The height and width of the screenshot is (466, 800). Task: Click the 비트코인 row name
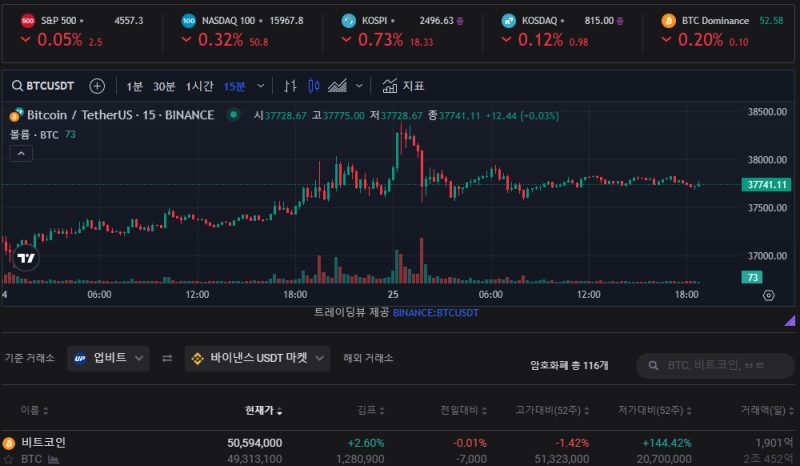(43, 443)
